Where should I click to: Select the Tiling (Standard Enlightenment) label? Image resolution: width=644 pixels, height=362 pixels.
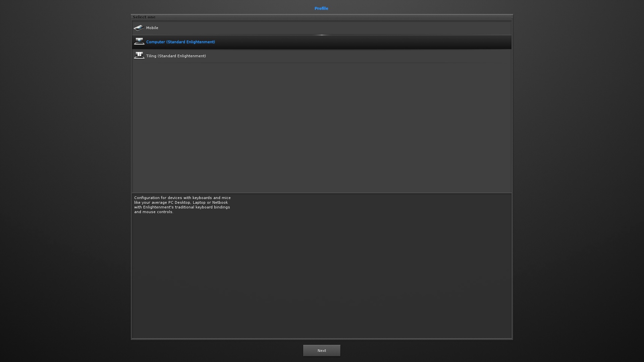point(176,56)
